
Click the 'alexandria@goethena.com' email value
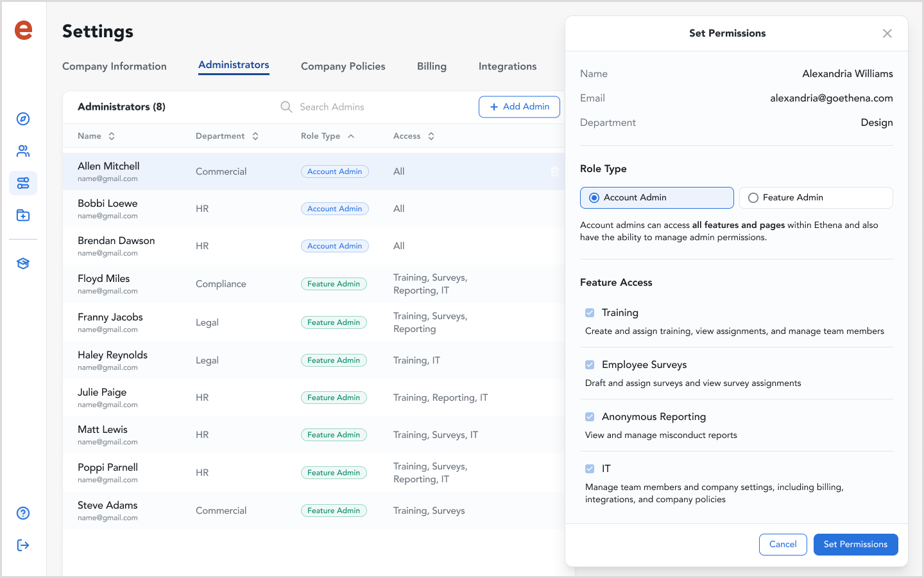(832, 98)
